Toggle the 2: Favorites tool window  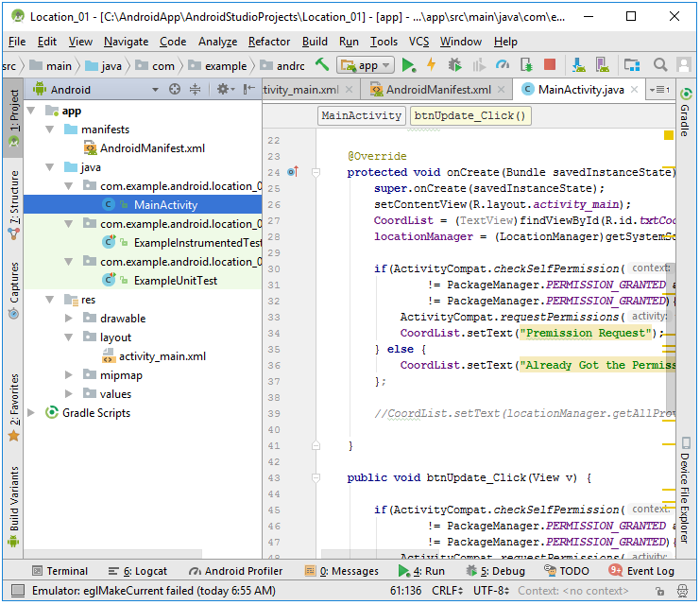click(14, 407)
